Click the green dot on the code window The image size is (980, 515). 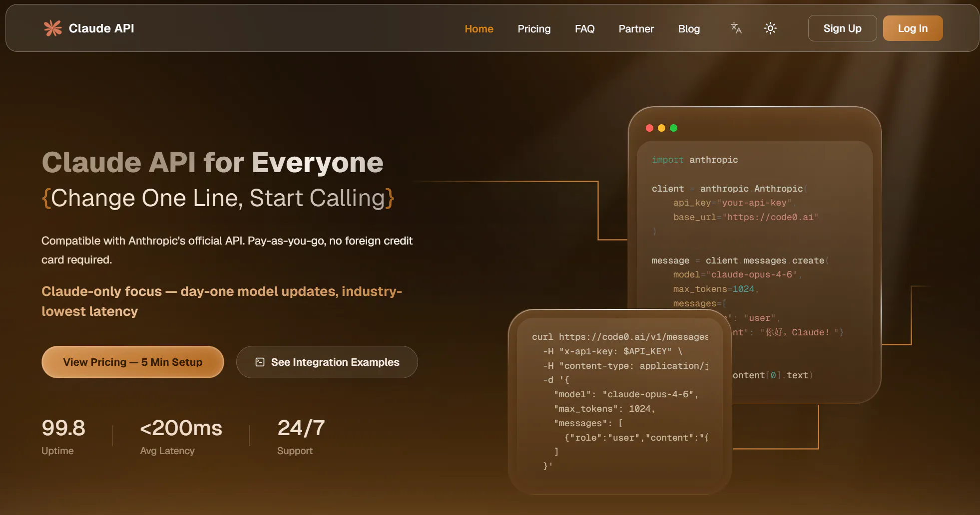(x=673, y=128)
